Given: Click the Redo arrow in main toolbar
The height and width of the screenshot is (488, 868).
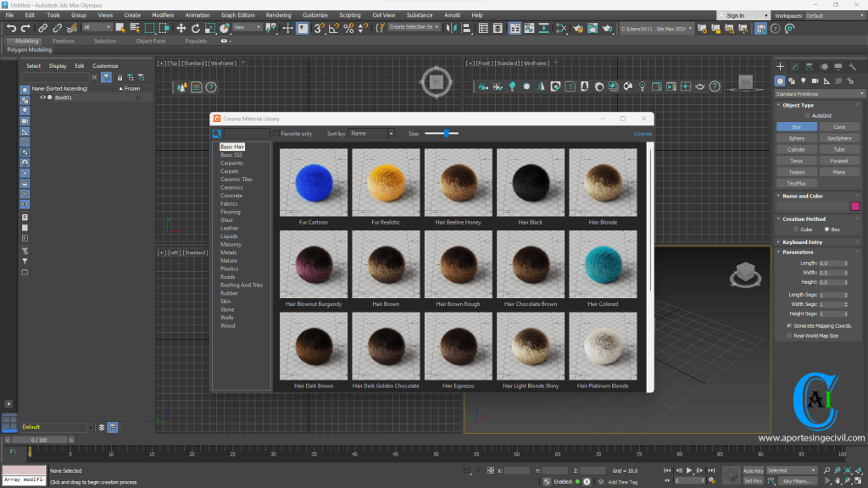Looking at the screenshot, I should (25, 28).
